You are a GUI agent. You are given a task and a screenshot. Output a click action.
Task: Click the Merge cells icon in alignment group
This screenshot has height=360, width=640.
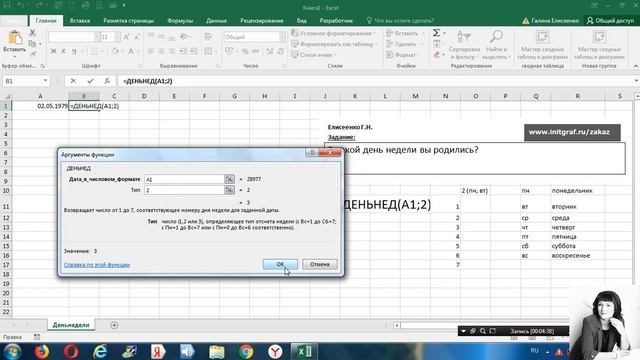pyautogui.click(x=209, y=51)
